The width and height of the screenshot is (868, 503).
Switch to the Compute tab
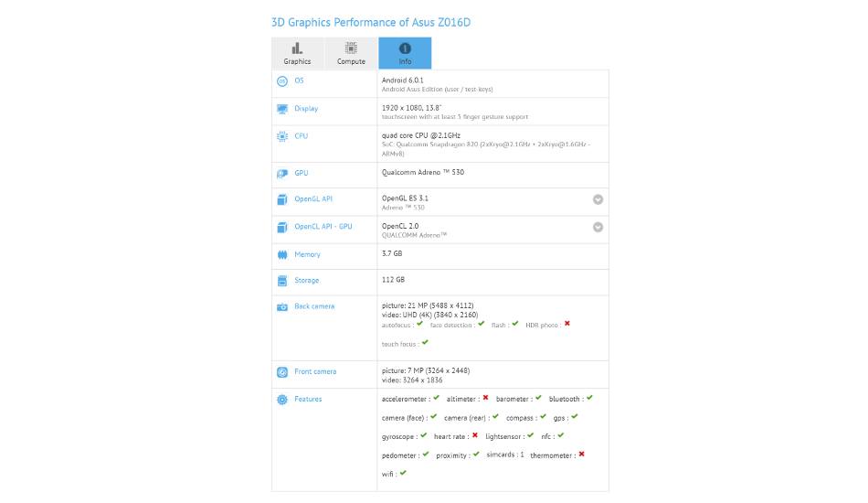351,53
